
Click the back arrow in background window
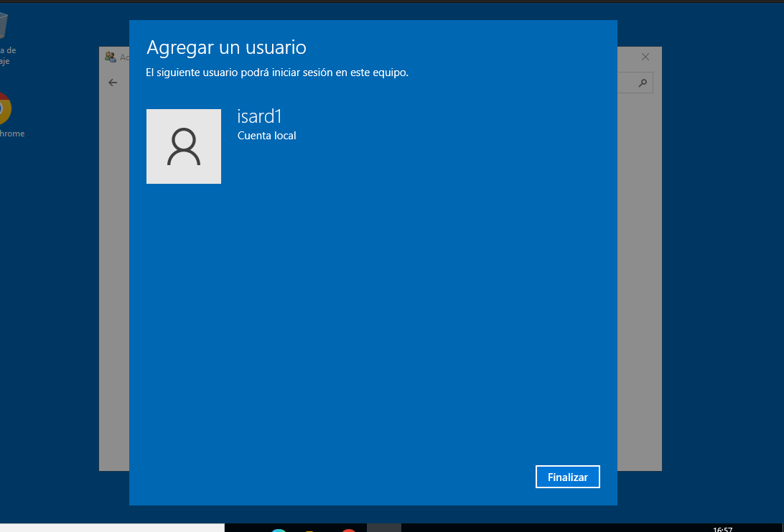(113, 83)
